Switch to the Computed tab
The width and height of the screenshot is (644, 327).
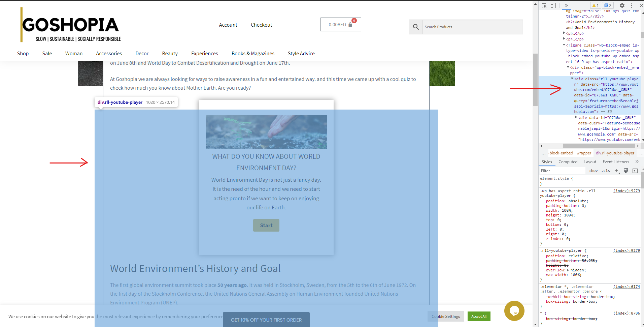568,162
